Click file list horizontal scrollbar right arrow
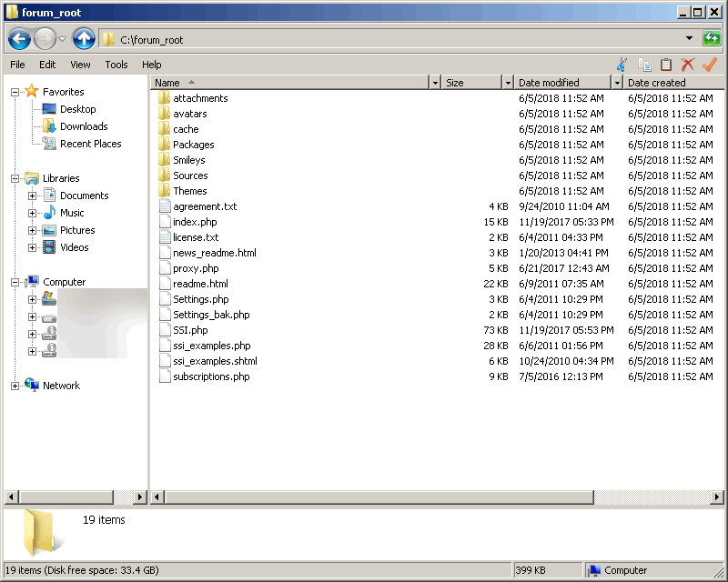Viewport: 728px width, 582px height. pyautogui.click(x=717, y=497)
